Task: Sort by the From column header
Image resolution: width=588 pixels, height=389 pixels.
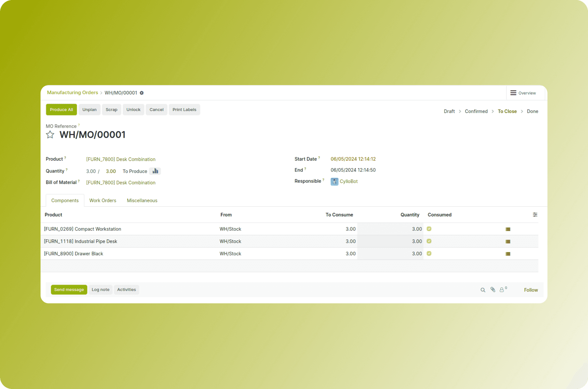Action: (226, 215)
